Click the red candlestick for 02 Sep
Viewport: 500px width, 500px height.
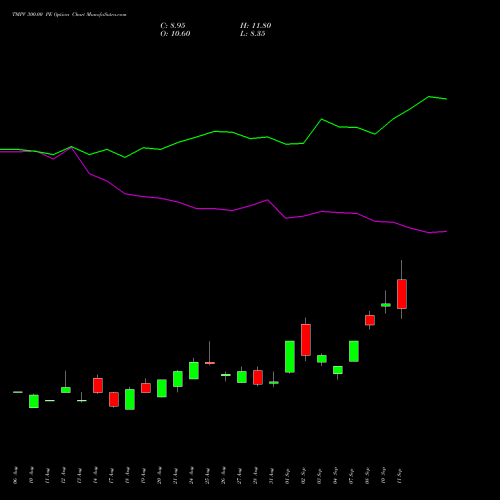pyautogui.click(x=306, y=340)
